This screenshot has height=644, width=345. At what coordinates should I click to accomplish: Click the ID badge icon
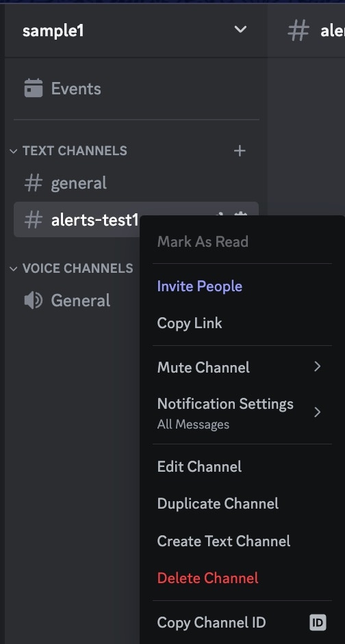pos(318,623)
